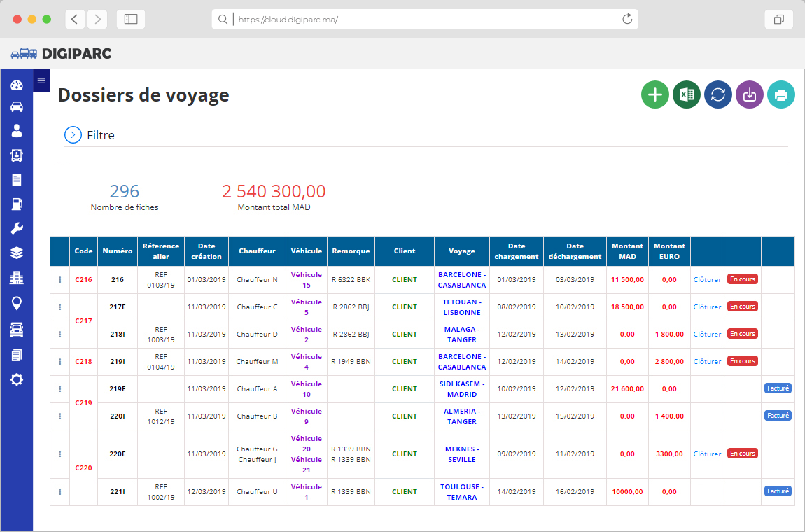Image resolution: width=805 pixels, height=532 pixels.
Task: Select the stacked layers icon in the sidebar
Action: pos(17,253)
